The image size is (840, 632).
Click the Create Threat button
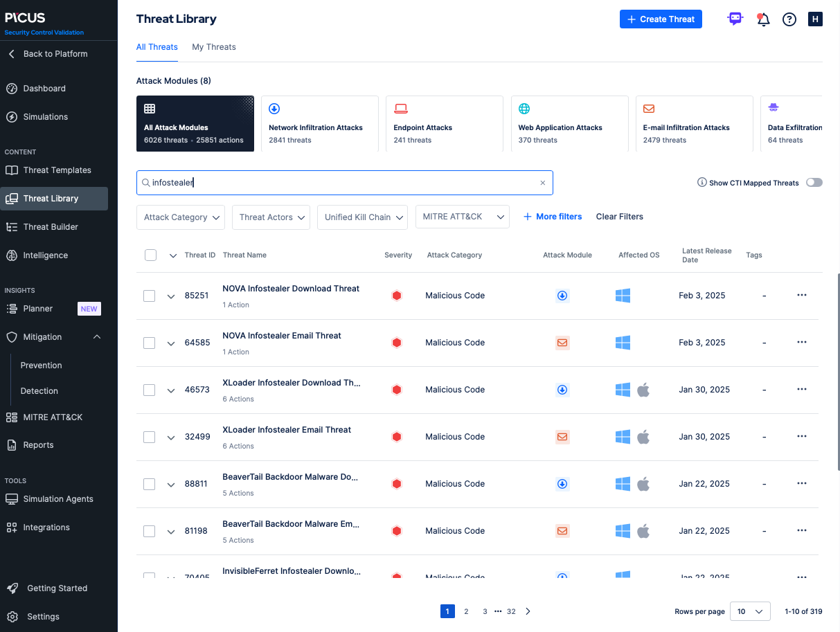661,19
